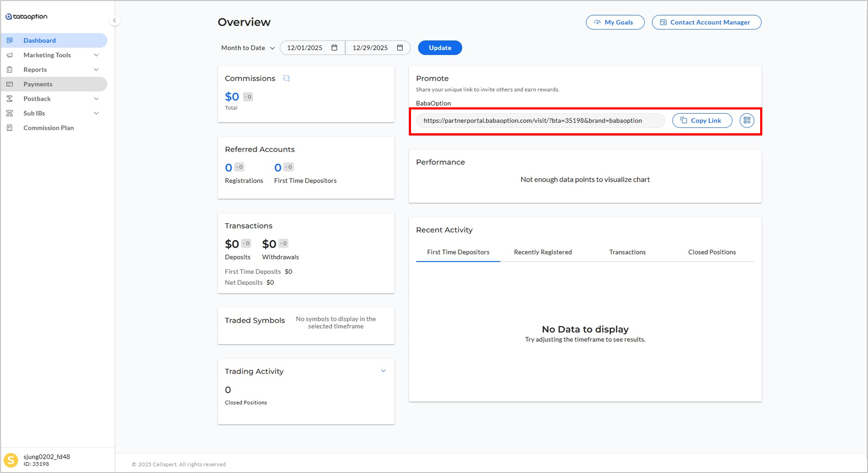Click the sjung0202_fd48 user avatar
Screen dimensions: 868x473
pyautogui.click(x=11, y=460)
